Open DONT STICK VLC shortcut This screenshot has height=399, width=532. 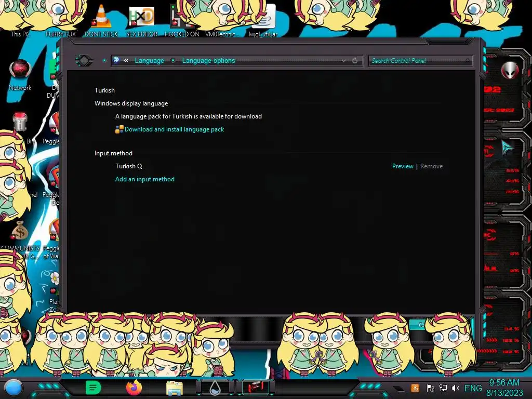click(101, 21)
